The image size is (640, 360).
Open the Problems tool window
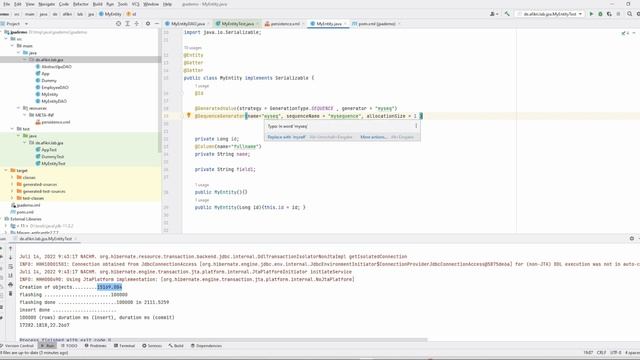pyautogui.click(x=96, y=346)
